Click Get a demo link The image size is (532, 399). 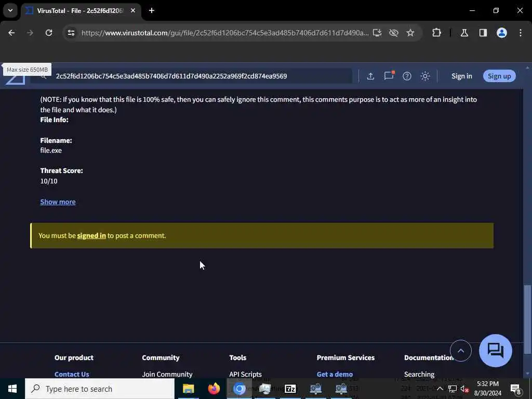pyautogui.click(x=335, y=374)
